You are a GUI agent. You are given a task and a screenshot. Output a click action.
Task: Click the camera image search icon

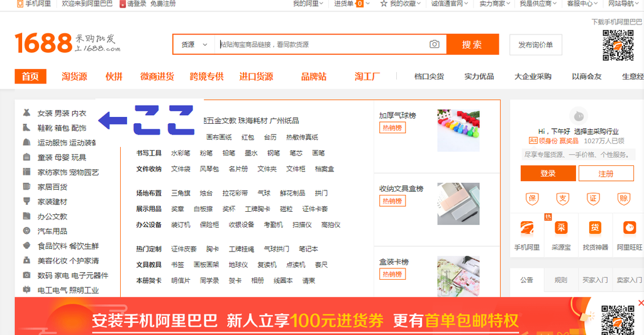(434, 45)
